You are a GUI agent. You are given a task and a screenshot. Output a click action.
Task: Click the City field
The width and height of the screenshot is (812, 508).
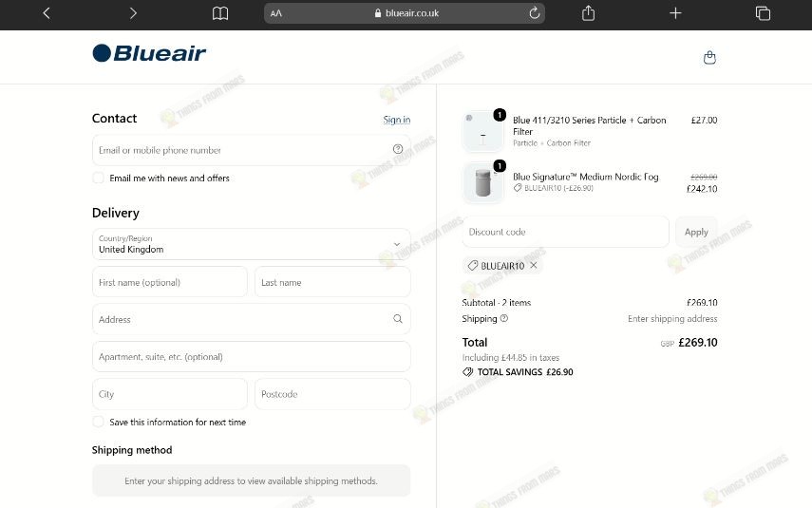(170, 394)
